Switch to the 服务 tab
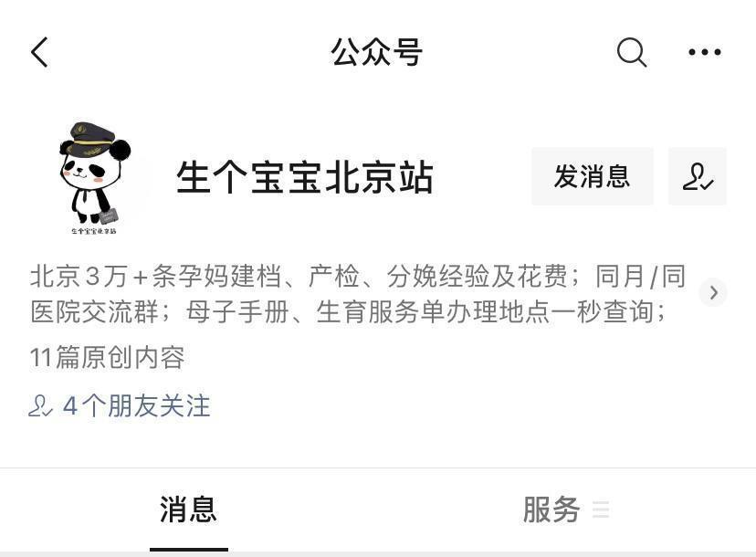The height and width of the screenshot is (557, 756). [x=551, y=510]
